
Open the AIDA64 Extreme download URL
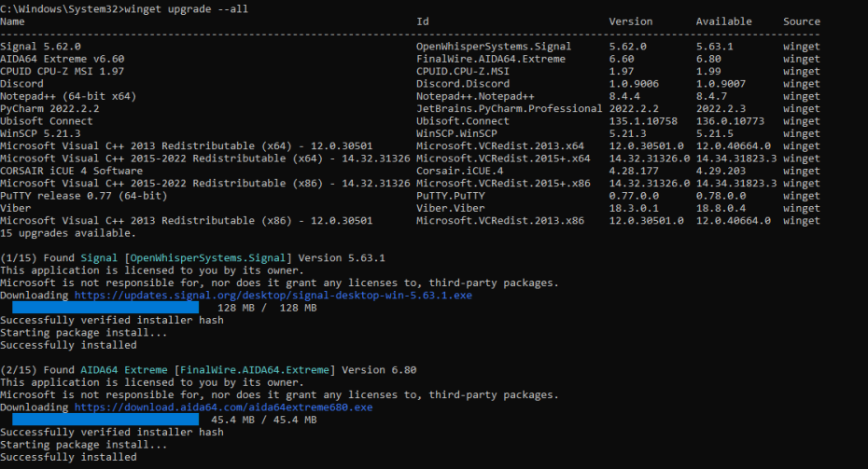tap(223, 407)
